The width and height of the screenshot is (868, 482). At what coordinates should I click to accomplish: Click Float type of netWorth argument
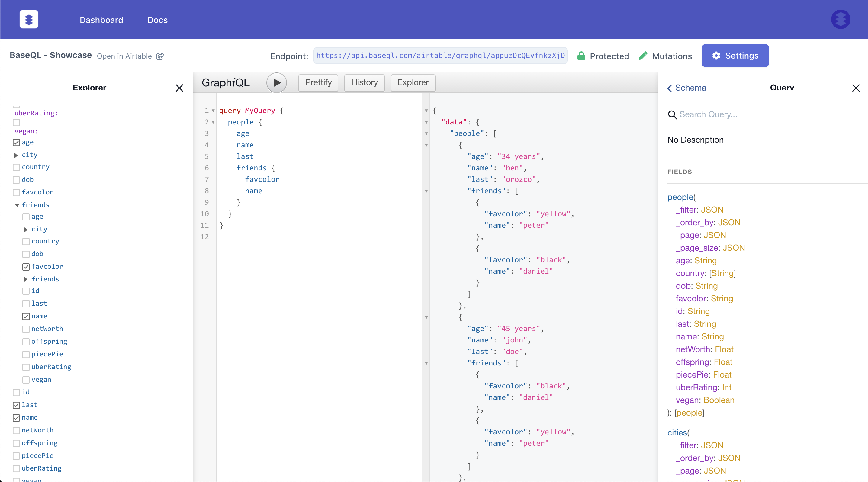[724, 349]
